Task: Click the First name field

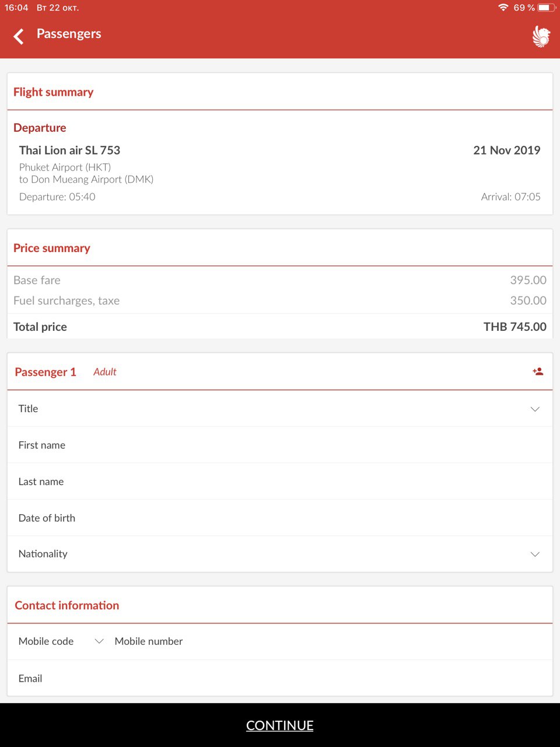Action: click(280, 445)
